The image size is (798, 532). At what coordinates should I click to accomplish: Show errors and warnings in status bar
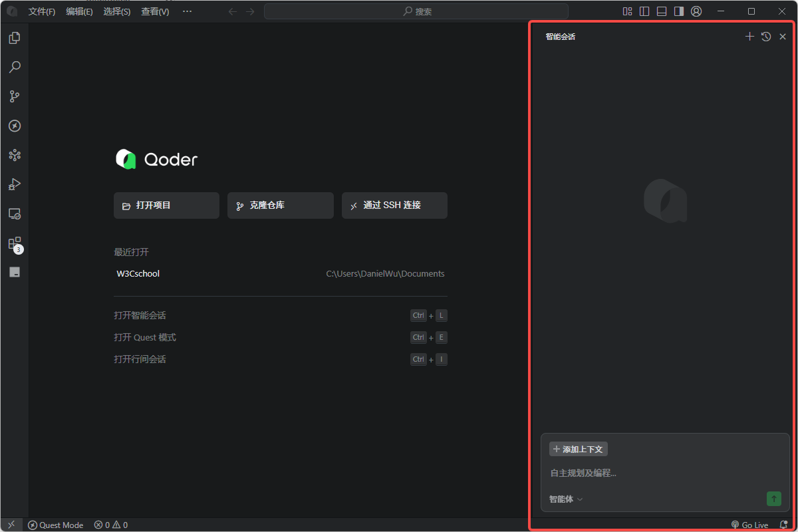click(111, 525)
